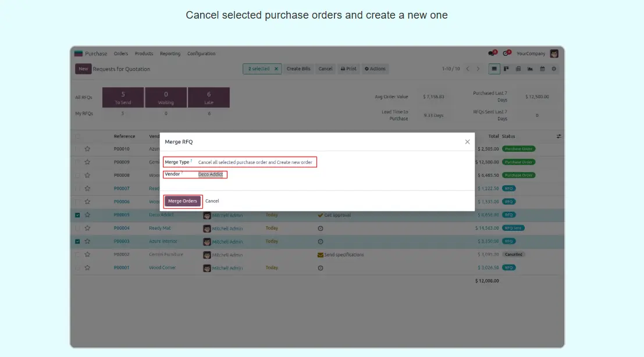Click the Merge Orders button
The height and width of the screenshot is (357, 644).
(x=183, y=201)
